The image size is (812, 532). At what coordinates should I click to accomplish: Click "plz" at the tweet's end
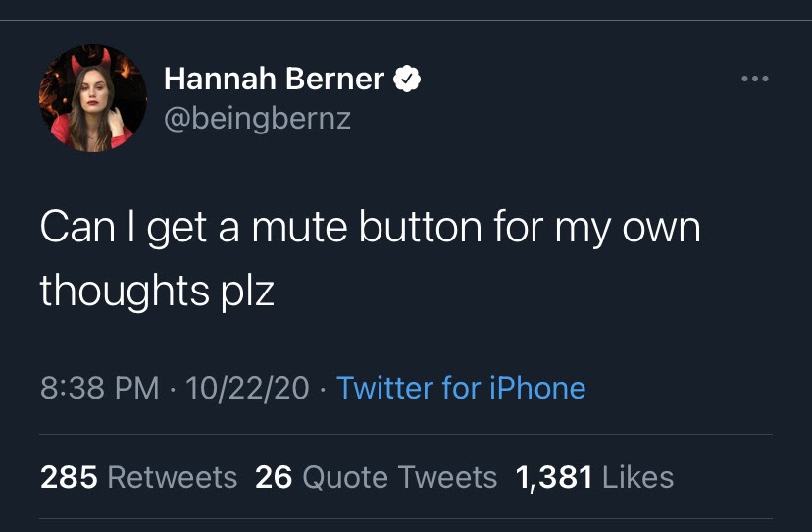247,290
